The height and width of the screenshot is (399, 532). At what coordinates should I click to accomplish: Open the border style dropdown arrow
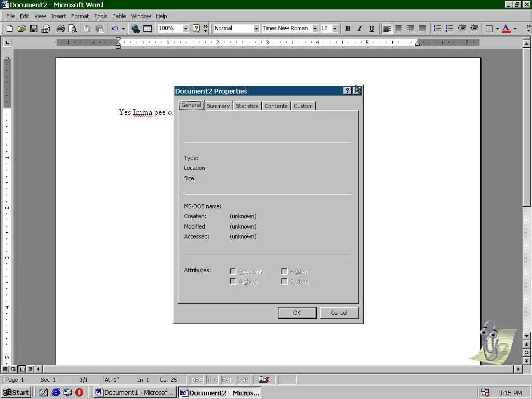pos(497,29)
